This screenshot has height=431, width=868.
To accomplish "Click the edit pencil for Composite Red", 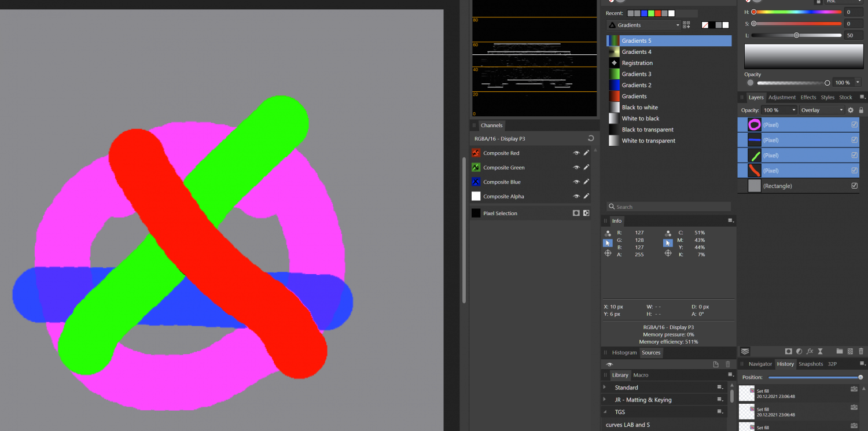I will coord(586,153).
